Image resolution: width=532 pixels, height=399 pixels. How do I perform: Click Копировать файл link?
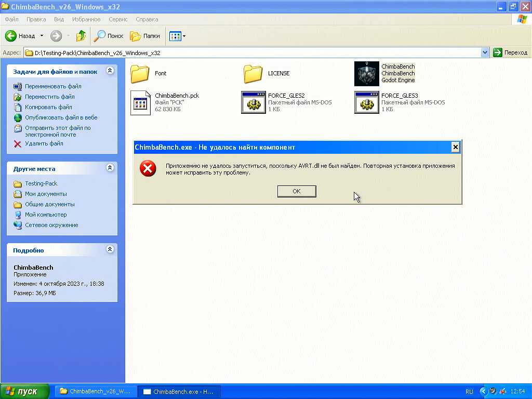coord(48,107)
